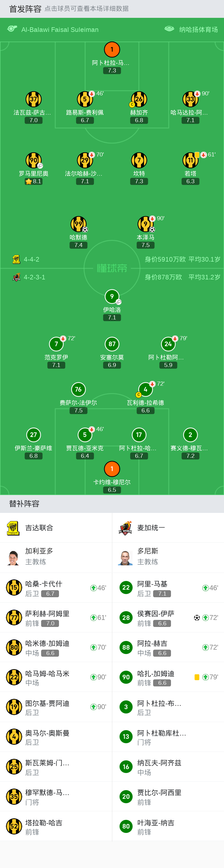Tap the 4-2-3-1 formation team badge
Image resolution: width=224 pixels, height=868 pixels.
16,277
